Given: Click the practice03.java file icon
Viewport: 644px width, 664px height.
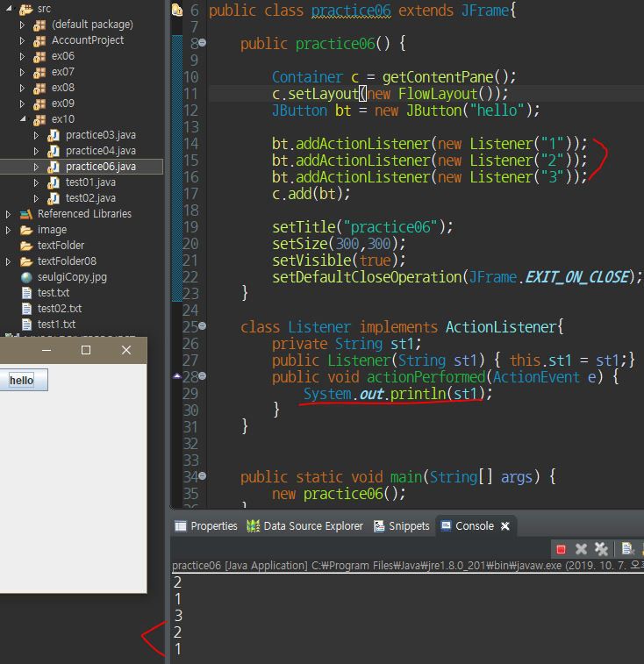Looking at the screenshot, I should [54, 135].
